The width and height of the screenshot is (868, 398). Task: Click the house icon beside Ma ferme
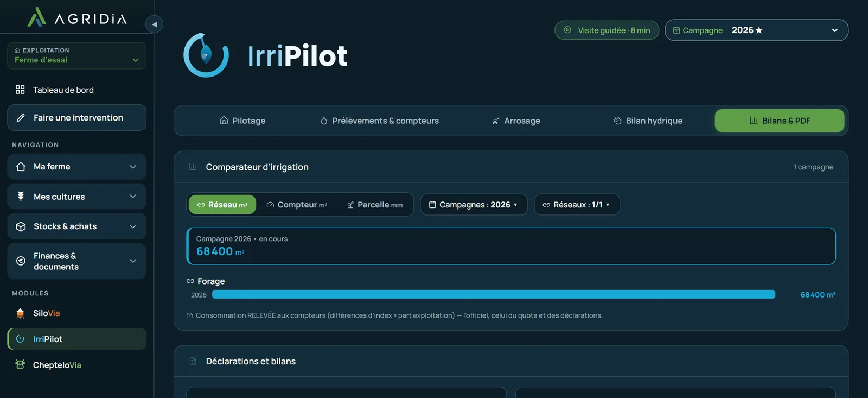pyautogui.click(x=21, y=167)
